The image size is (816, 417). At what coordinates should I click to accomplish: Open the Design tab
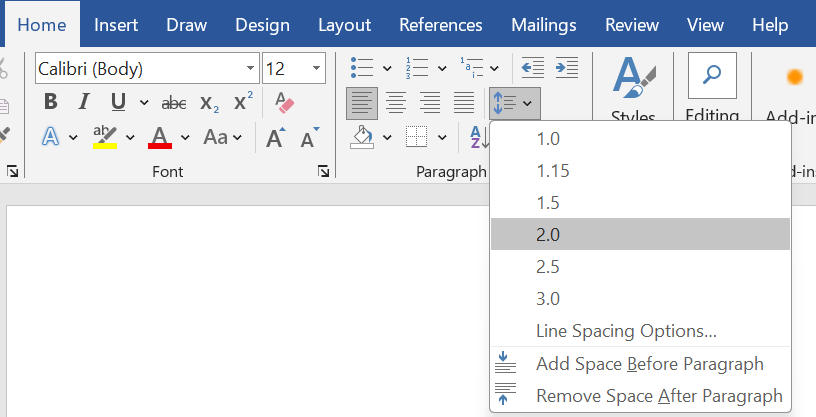(x=262, y=24)
